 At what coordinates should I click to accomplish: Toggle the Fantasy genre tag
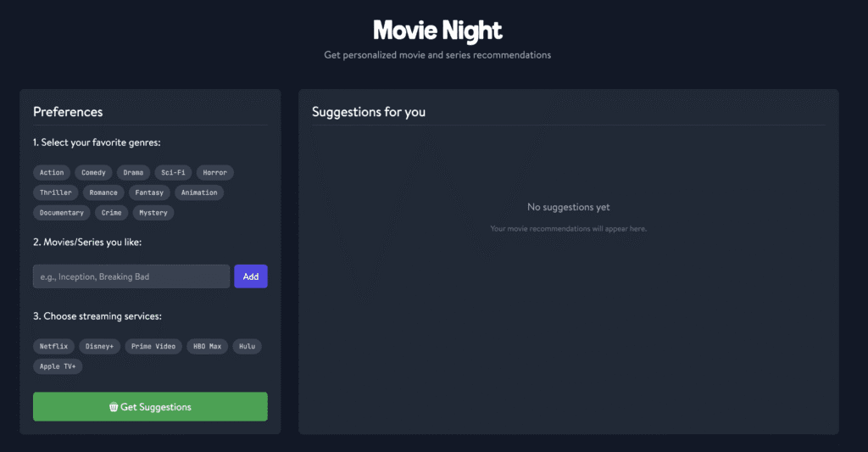[x=149, y=193]
